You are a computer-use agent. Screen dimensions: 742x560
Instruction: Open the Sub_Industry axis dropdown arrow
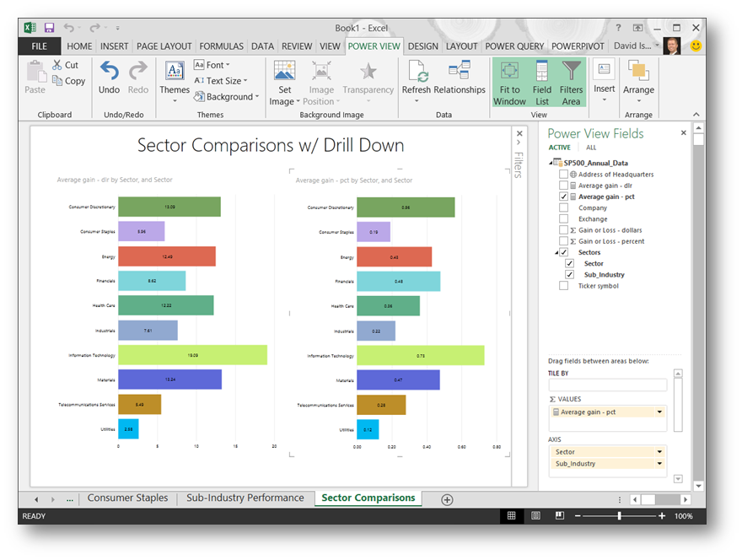click(659, 463)
